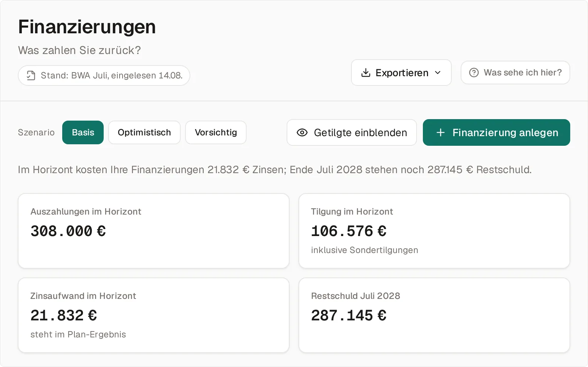
Task: Create a new financing with 'Finanzierung anlegen'
Action: tap(496, 132)
